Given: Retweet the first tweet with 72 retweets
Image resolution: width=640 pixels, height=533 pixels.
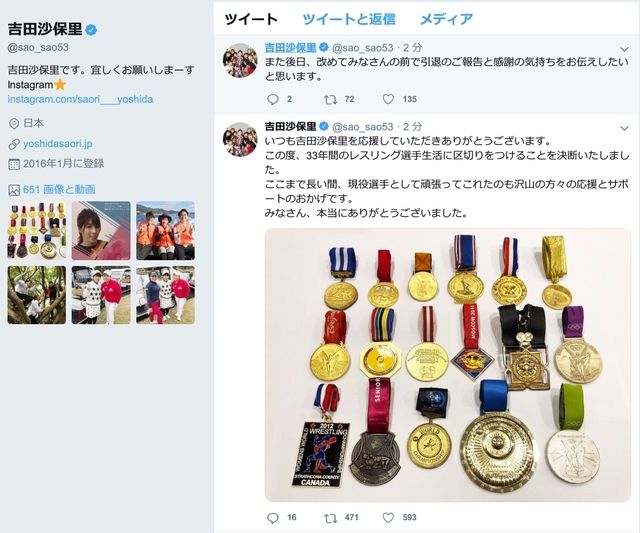Looking at the screenshot, I should tap(330, 99).
